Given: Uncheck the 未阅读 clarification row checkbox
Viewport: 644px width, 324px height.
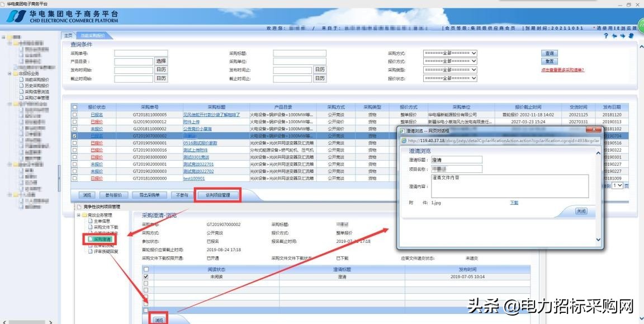Looking at the screenshot, I should click(x=146, y=276).
